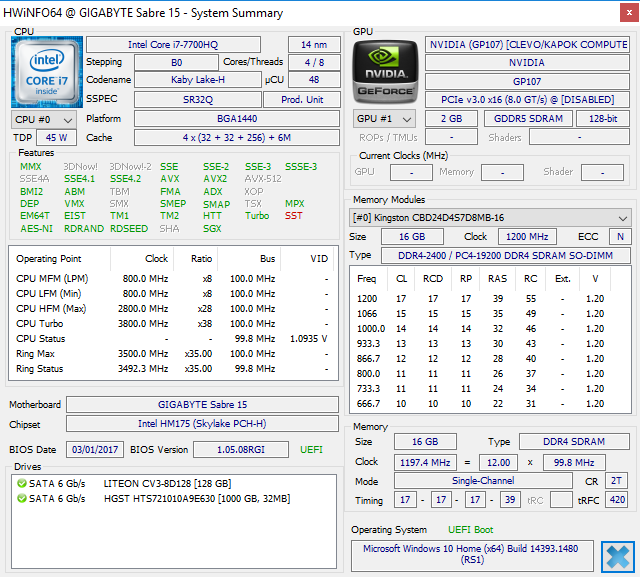Click the green status icon for HGST drive
Image resolution: width=640 pixels, height=577 pixels.
click(22, 499)
